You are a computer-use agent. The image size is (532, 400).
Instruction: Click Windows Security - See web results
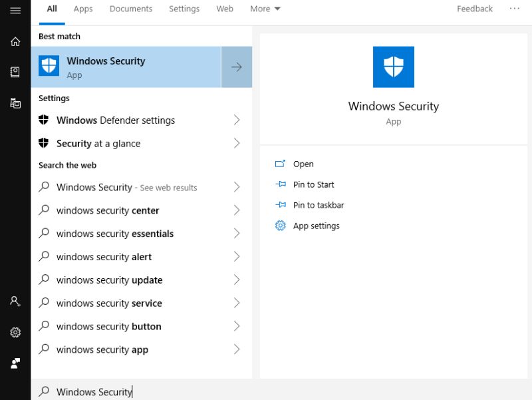(141, 187)
